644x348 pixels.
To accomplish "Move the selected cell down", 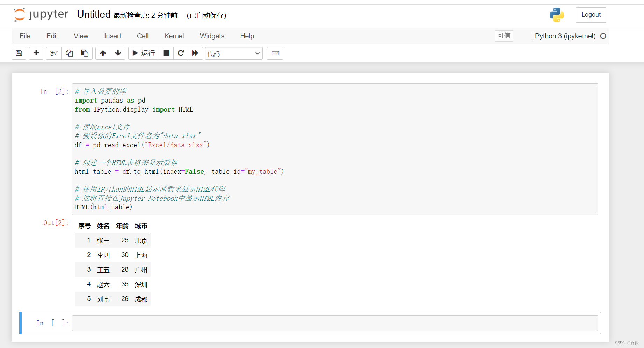I will pos(118,53).
